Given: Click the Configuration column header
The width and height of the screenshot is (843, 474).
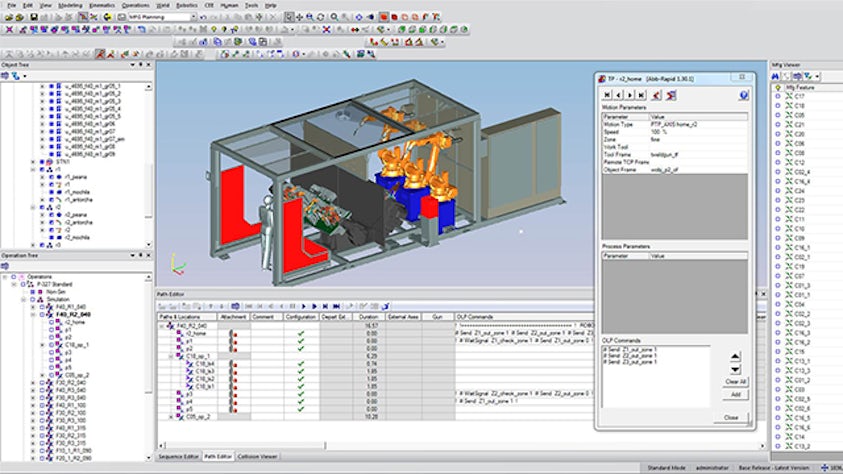Looking at the screenshot, I should tap(301, 317).
